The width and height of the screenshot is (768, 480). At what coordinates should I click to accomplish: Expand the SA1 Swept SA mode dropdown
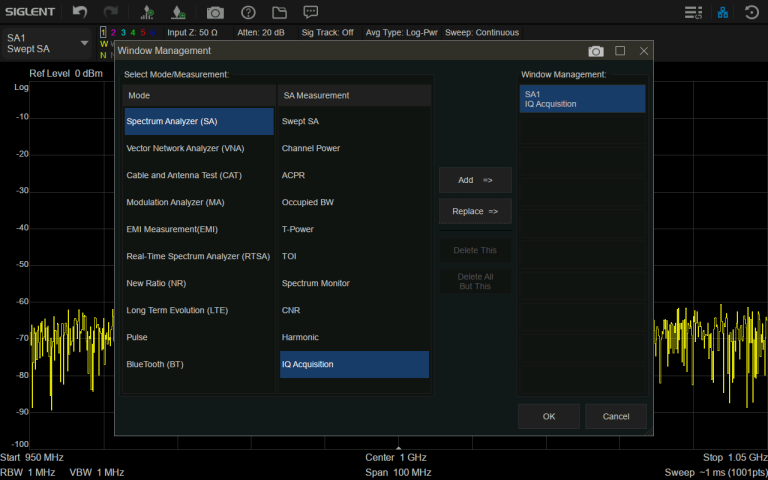point(84,44)
